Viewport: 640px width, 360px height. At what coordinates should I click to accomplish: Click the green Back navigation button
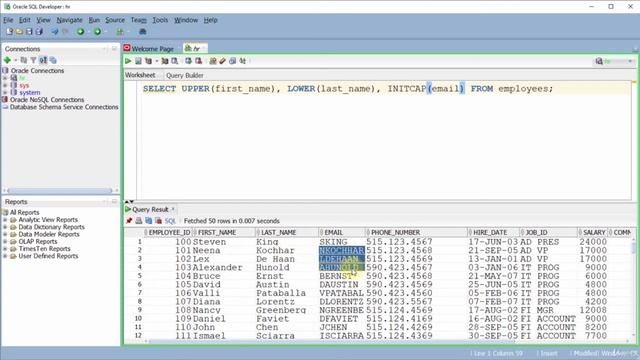point(81,31)
